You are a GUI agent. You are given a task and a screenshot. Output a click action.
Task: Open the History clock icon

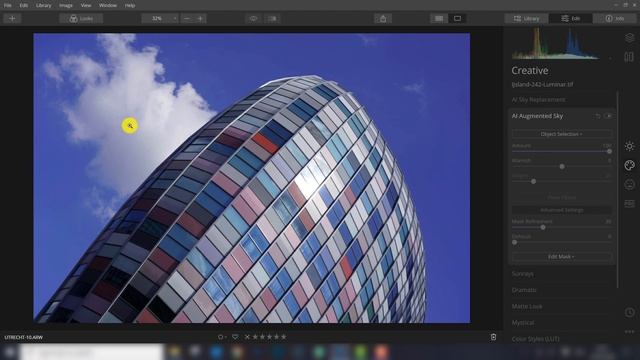pos(629,313)
